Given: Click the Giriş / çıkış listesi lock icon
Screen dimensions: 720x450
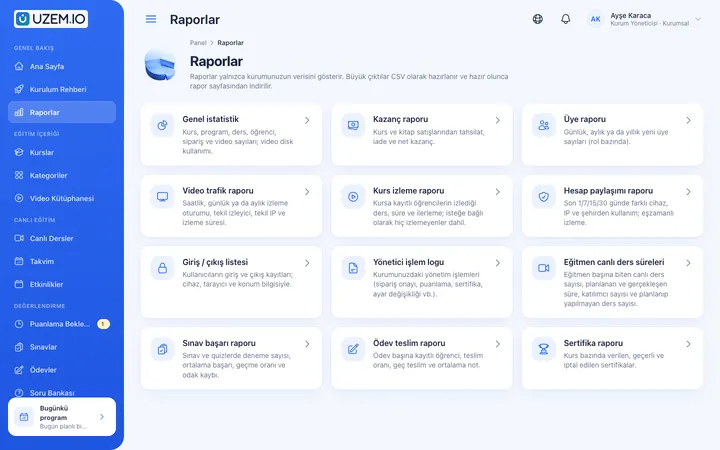Looking at the screenshot, I should tap(162, 268).
